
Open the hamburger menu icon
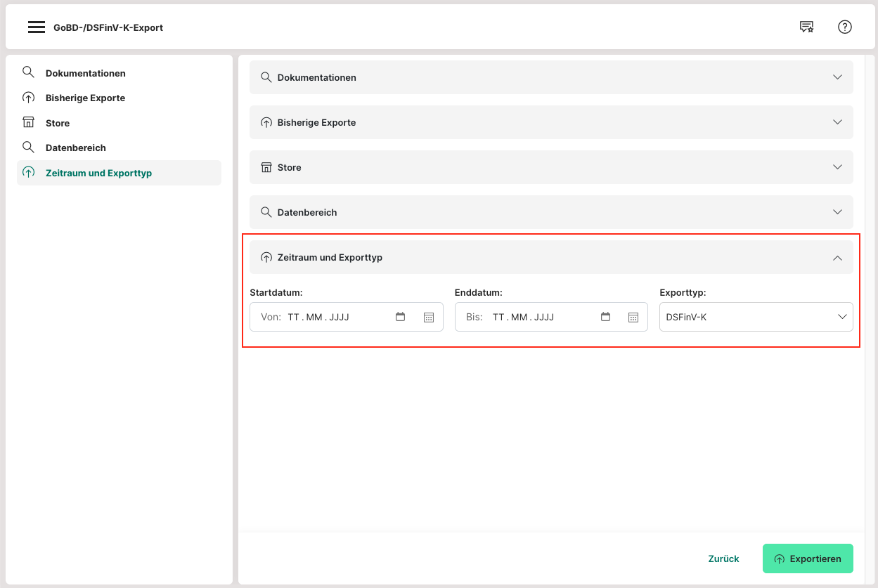pyautogui.click(x=37, y=27)
